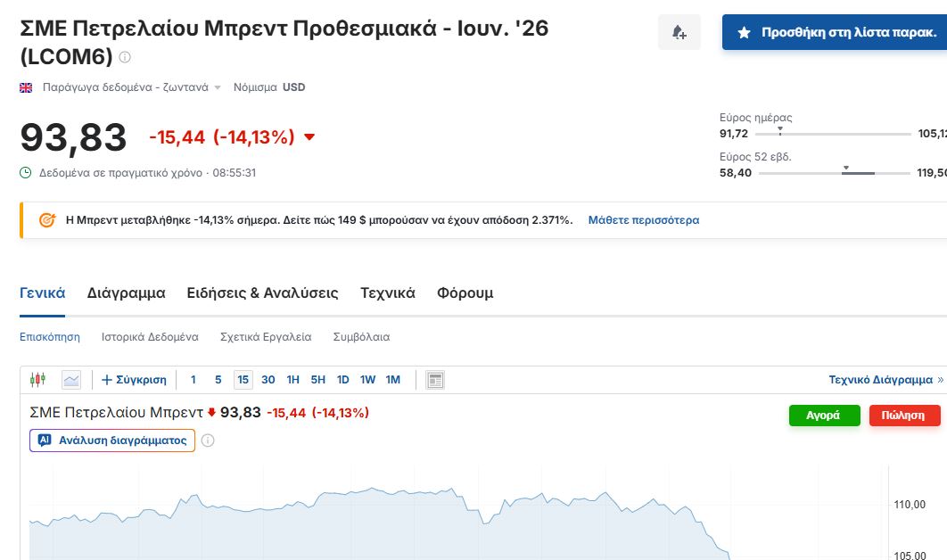The height and width of the screenshot is (560, 947).
Task: Set chart interval to 1W
Action: point(367,380)
